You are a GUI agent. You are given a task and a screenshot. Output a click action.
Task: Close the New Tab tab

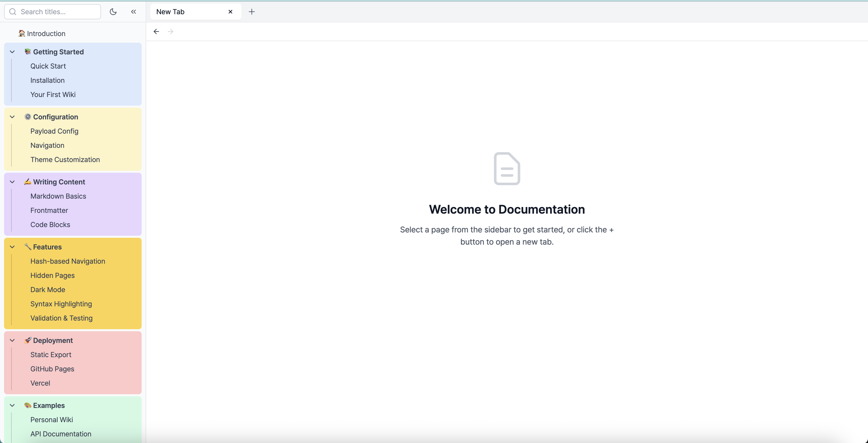tap(230, 12)
